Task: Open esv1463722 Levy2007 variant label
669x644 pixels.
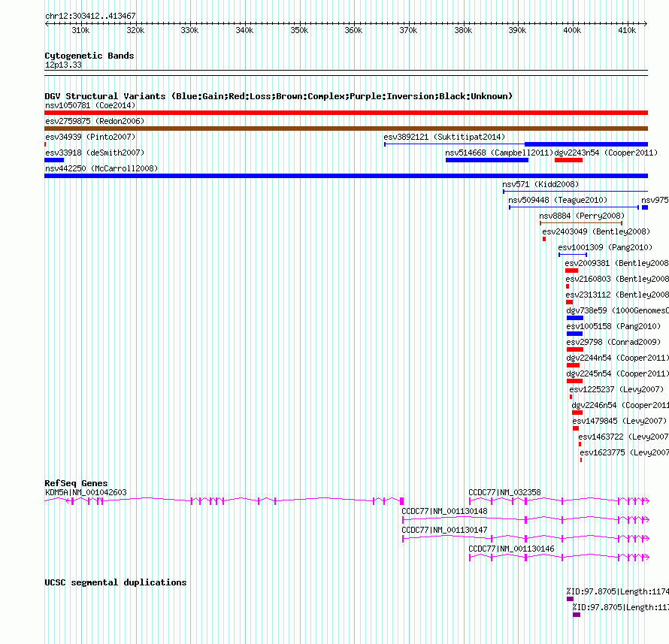Action: [623, 437]
